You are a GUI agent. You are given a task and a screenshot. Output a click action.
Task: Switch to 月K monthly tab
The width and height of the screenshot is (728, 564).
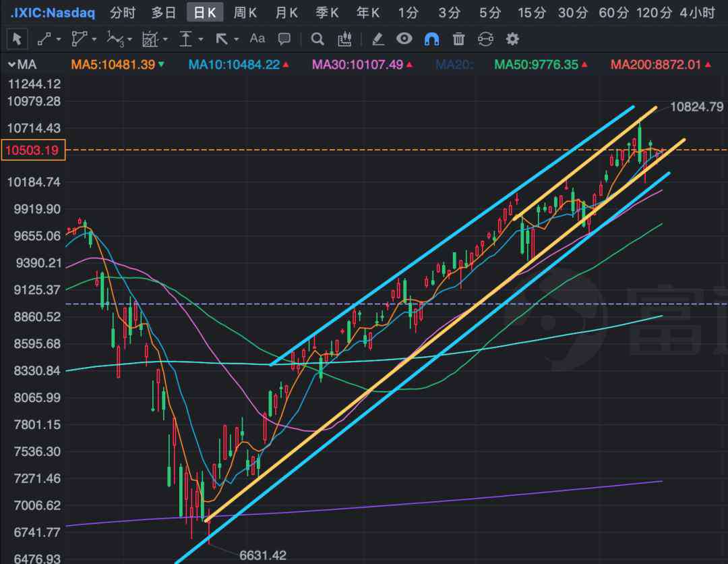coord(286,13)
